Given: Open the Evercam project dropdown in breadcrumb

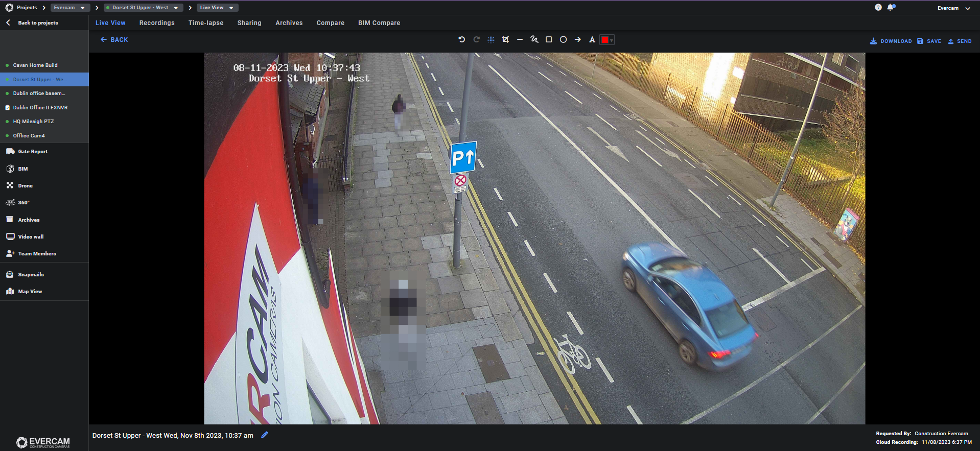Looking at the screenshot, I should [x=69, y=8].
